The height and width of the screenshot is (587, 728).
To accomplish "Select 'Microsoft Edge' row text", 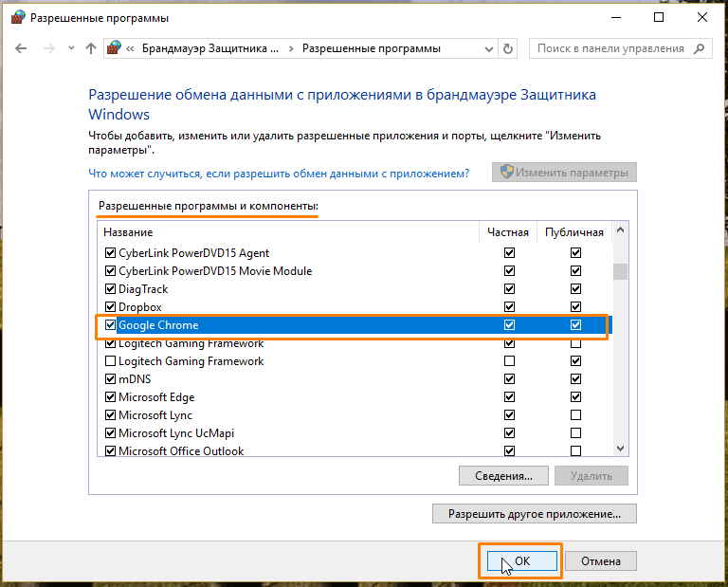I will pyautogui.click(x=156, y=397).
